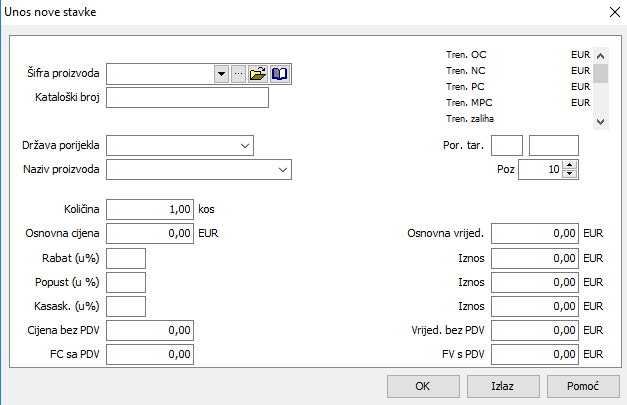Focus the Količina quantity field

pyautogui.click(x=150, y=210)
